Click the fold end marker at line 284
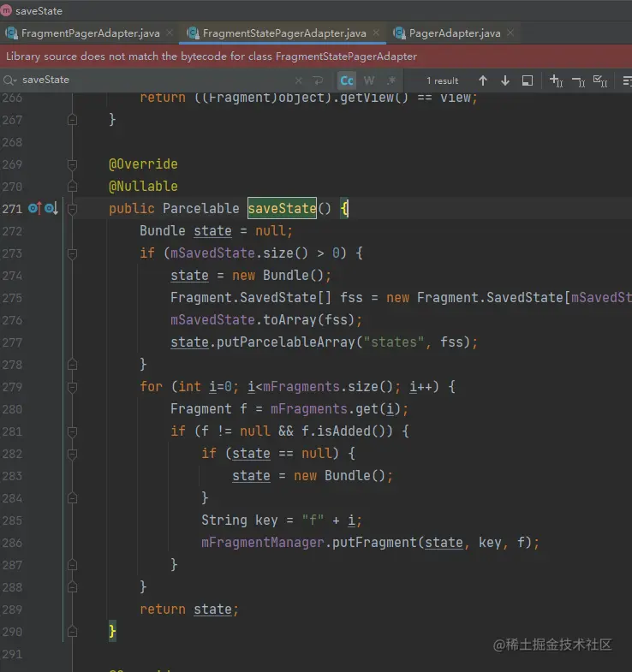The height and width of the screenshot is (672, 632). tap(73, 498)
